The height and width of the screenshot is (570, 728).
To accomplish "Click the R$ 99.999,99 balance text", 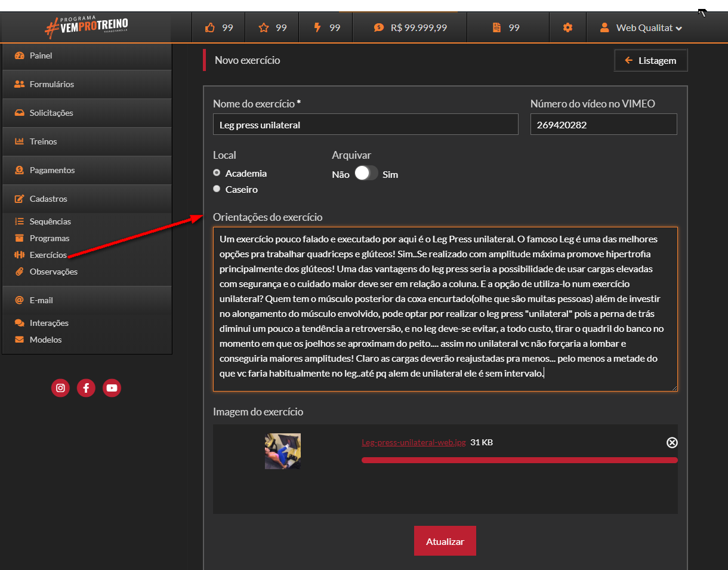I will coord(419,27).
